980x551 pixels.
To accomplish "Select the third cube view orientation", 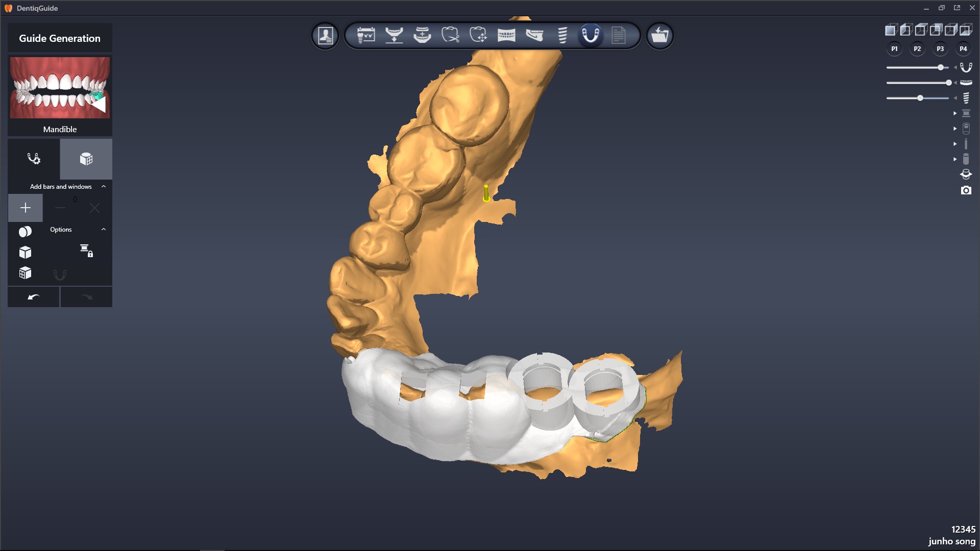I will [x=920, y=30].
